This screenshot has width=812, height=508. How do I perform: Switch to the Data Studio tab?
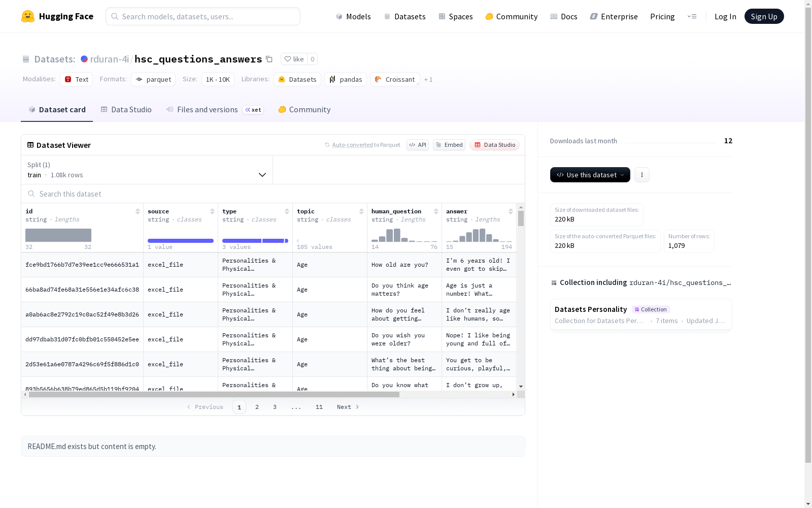pyautogui.click(x=126, y=109)
